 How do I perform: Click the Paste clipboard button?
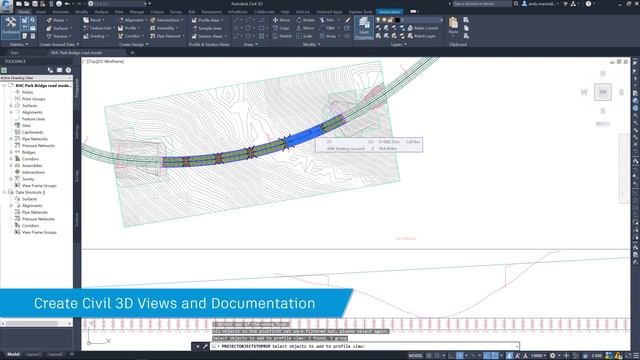(453, 26)
